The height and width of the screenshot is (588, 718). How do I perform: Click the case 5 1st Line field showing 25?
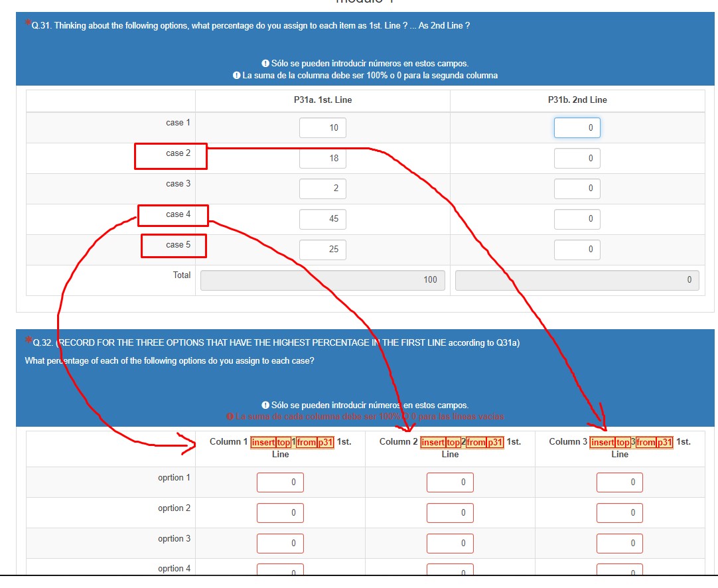[323, 250]
